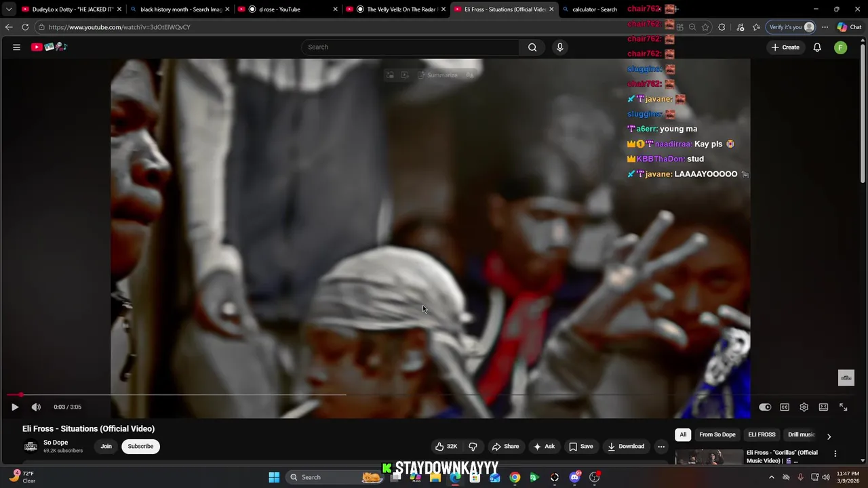
Task: Enter full screen mode
Action: (843, 407)
